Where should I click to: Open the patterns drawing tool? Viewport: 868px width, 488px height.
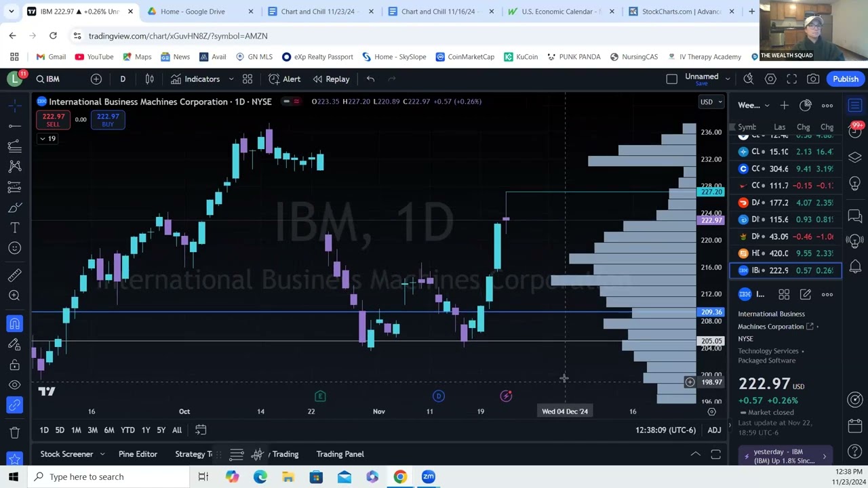pos(14,167)
